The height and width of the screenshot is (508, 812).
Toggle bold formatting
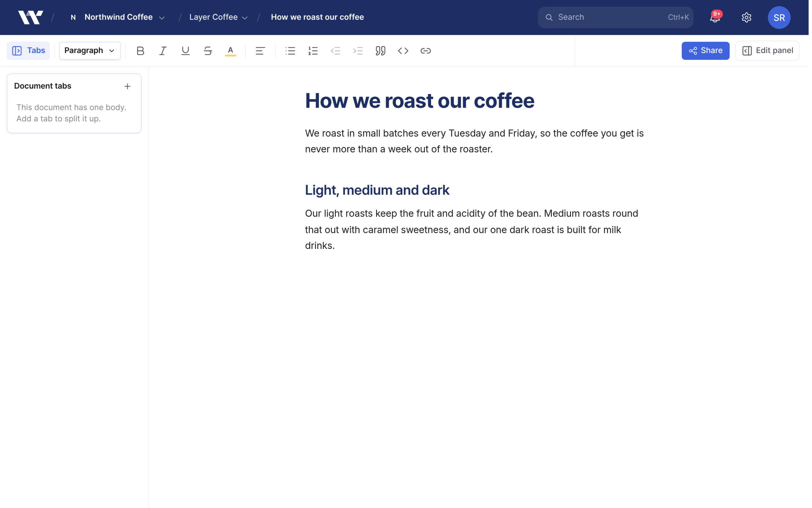point(141,51)
